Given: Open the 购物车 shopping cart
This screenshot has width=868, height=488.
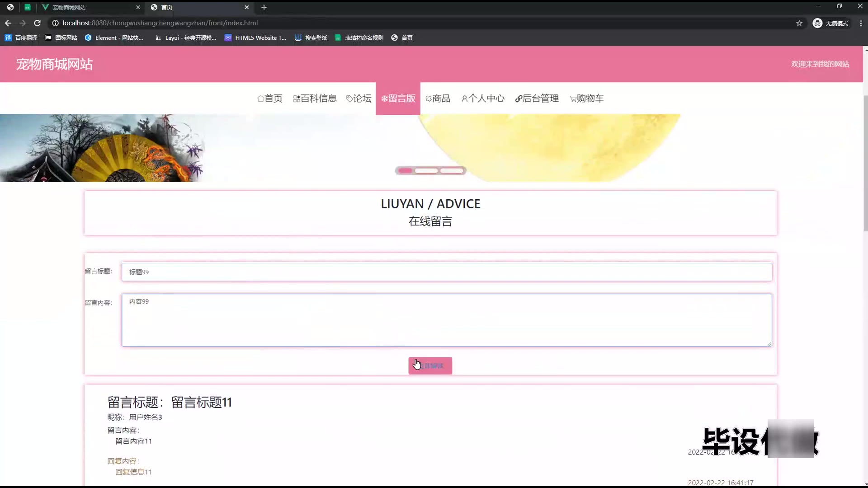Looking at the screenshot, I should pos(587,99).
